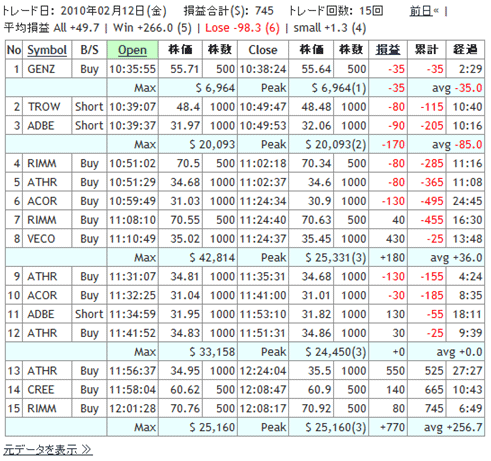Click Max value $ 33,158
This screenshot has width=491, height=461.
coord(212,352)
